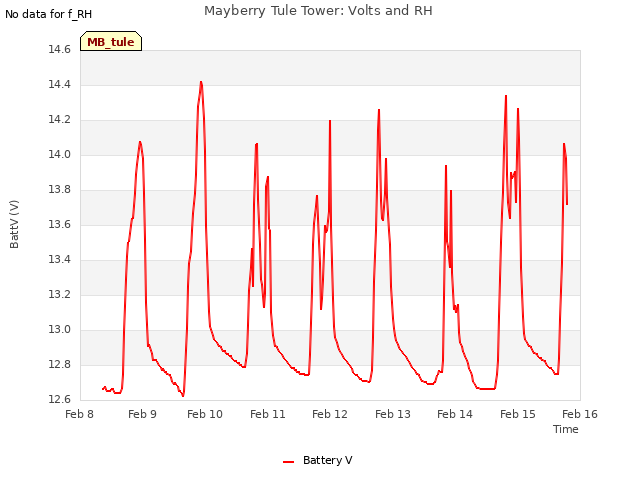This screenshot has height=480, width=640.
Task: Click the 12.6 y-axis value
Action: [x=60, y=399]
